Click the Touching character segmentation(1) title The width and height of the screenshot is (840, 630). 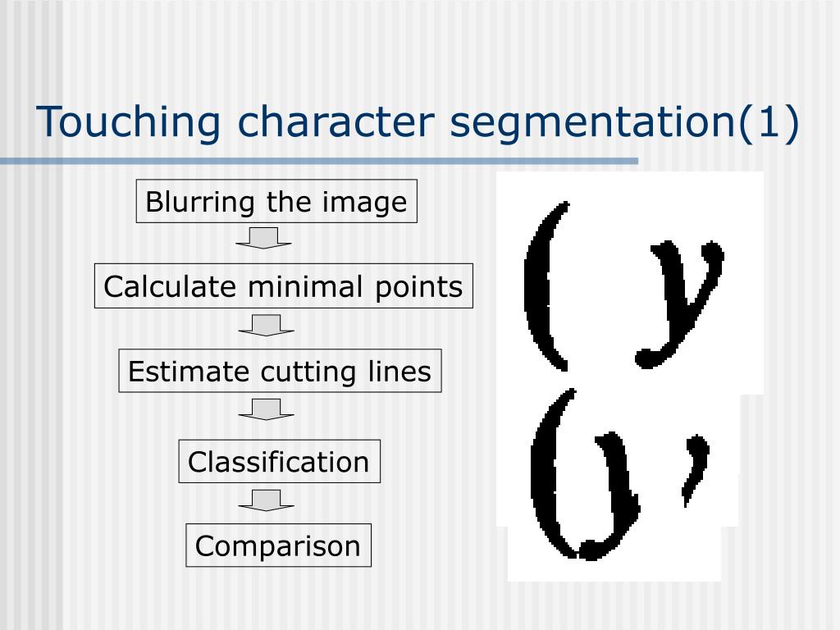(x=418, y=123)
